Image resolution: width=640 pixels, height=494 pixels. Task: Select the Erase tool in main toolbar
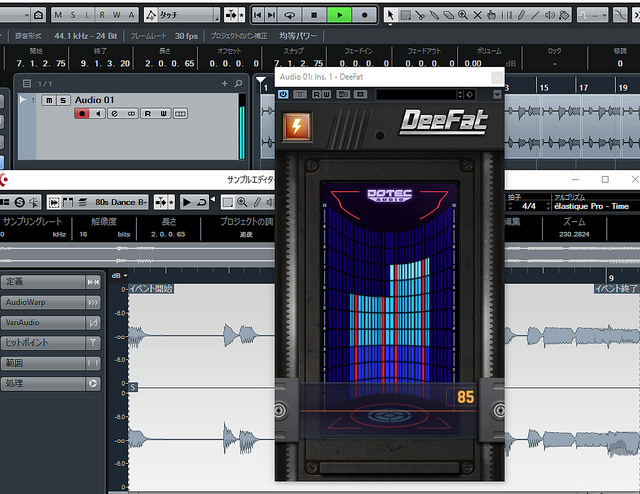click(x=449, y=16)
